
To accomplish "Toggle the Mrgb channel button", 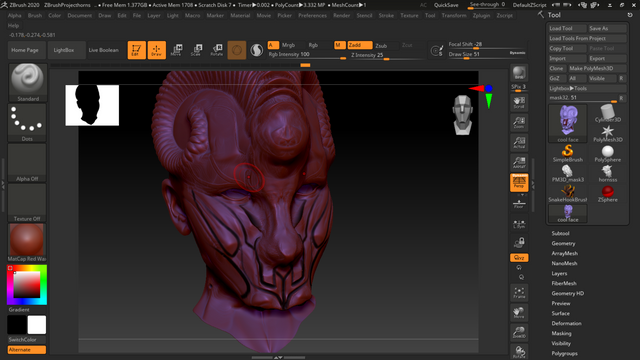I will pos(288,45).
